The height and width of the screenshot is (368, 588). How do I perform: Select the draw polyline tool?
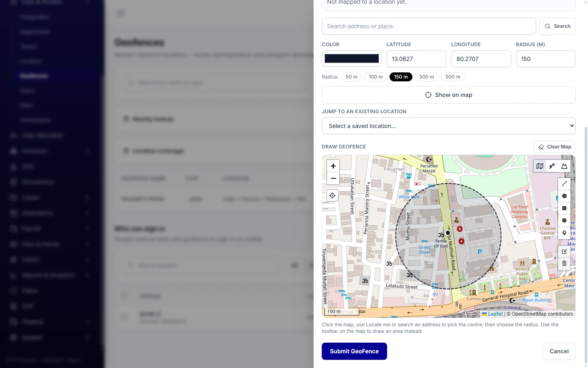564,184
